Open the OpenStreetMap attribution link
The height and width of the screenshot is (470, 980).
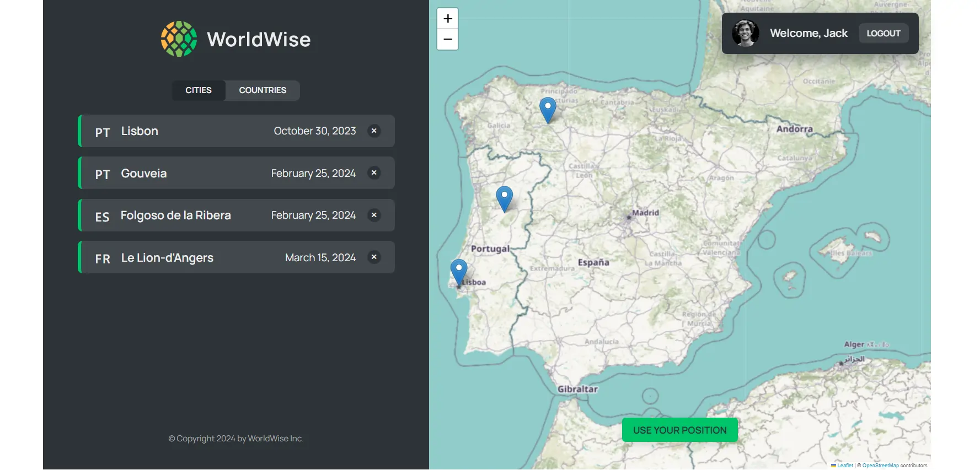point(880,466)
